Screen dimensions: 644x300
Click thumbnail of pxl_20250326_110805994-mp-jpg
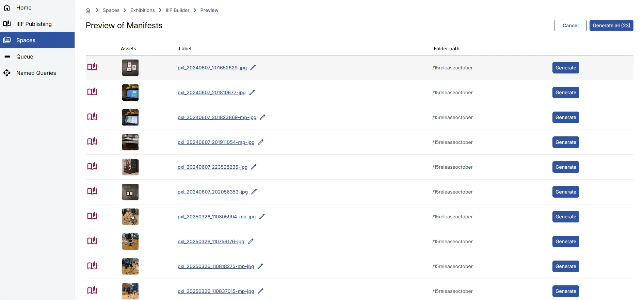[130, 217]
